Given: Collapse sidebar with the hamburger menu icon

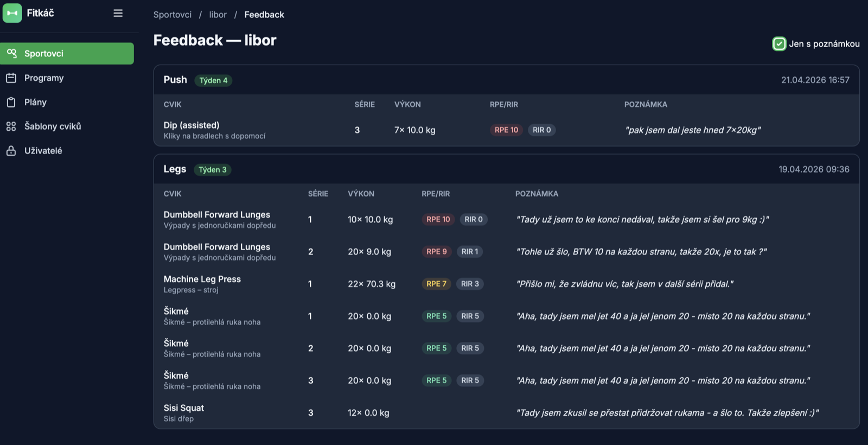Looking at the screenshot, I should point(118,13).
